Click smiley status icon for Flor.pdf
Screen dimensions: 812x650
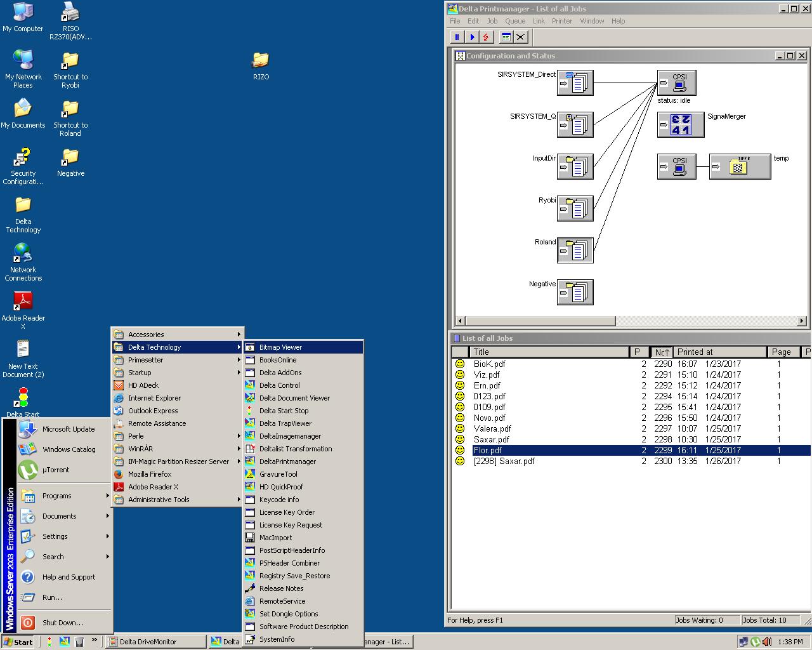tap(460, 450)
